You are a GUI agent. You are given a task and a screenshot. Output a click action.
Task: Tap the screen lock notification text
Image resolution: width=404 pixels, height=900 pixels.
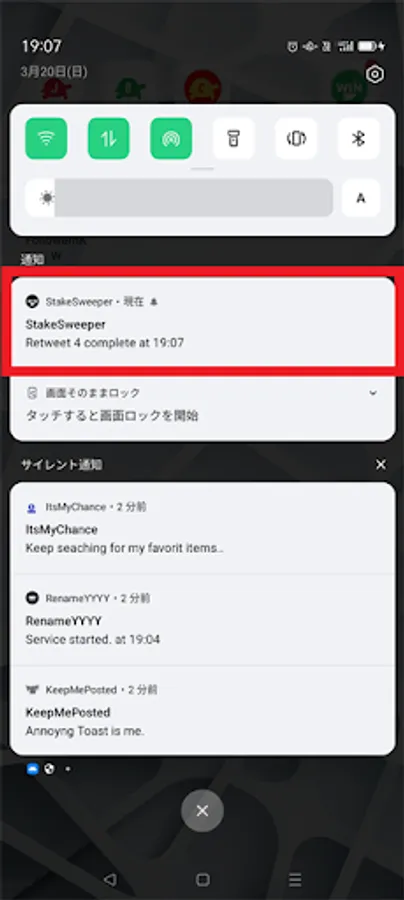112,416
